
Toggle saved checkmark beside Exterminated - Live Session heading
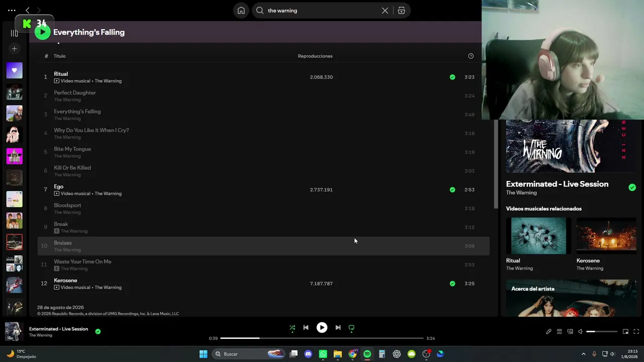coord(632,188)
